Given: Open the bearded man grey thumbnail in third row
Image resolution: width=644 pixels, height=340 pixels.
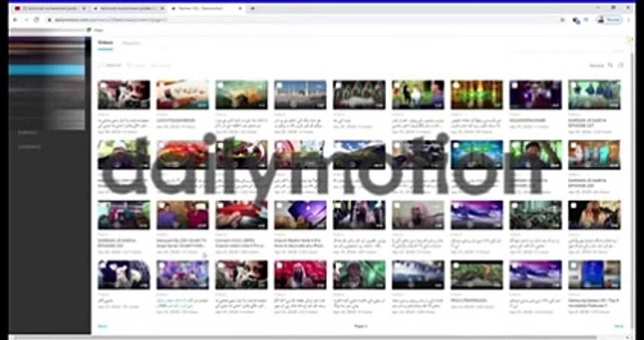Looking at the screenshot, I should pyautogui.click(x=418, y=215).
